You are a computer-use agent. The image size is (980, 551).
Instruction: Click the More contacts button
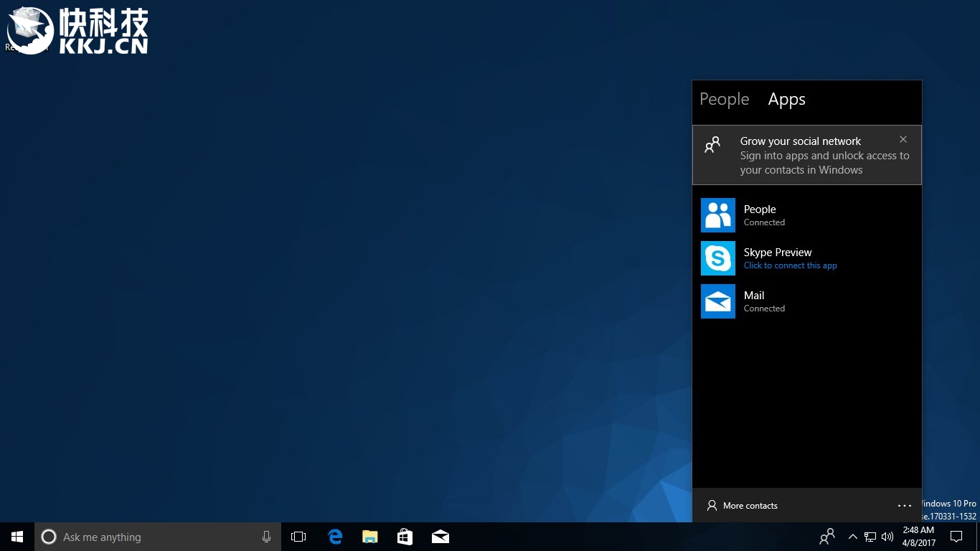pyautogui.click(x=743, y=506)
